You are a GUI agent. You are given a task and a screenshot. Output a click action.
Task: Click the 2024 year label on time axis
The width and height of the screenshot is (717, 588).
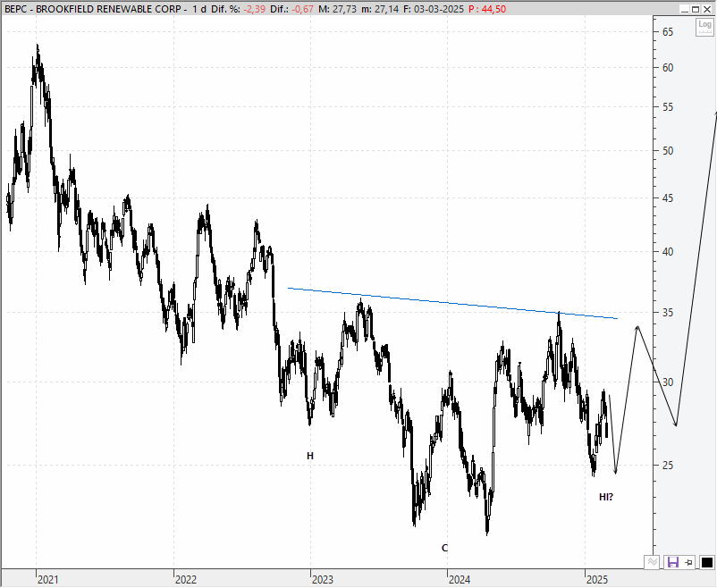460,580
